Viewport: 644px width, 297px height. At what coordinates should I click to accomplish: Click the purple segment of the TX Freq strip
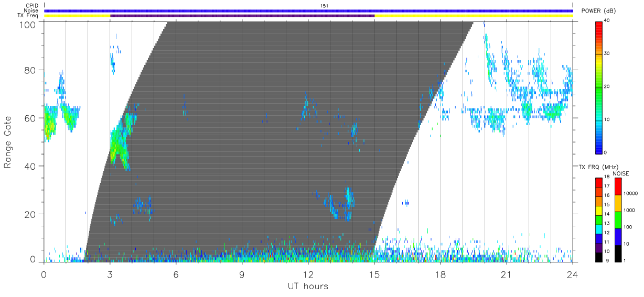click(242, 16)
